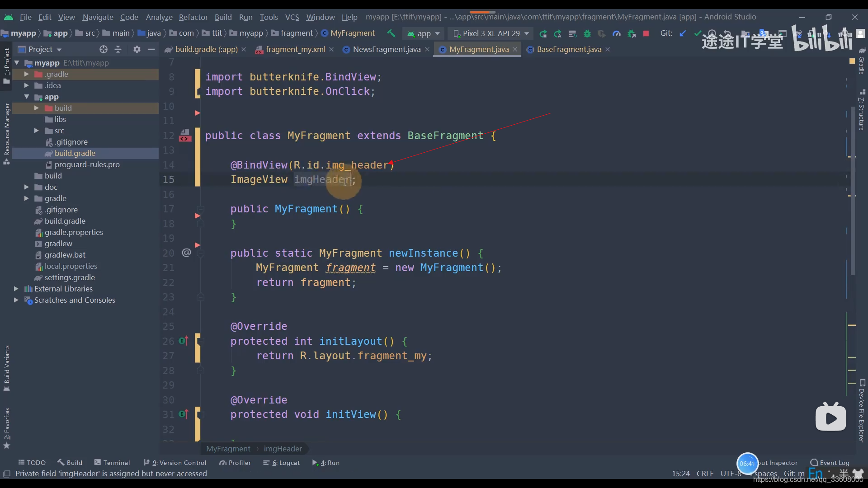Open the Analyze menu

click(159, 17)
